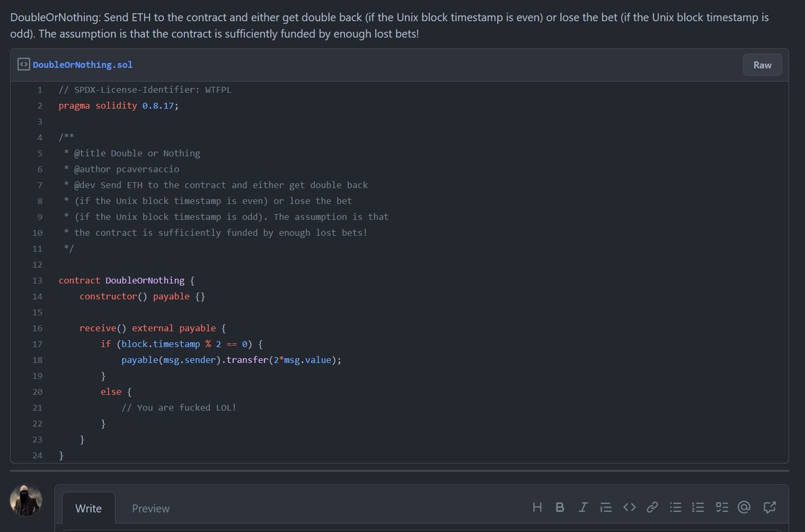
Task: Click the '@title Double or Nothing' comment line
Action: [137, 154]
